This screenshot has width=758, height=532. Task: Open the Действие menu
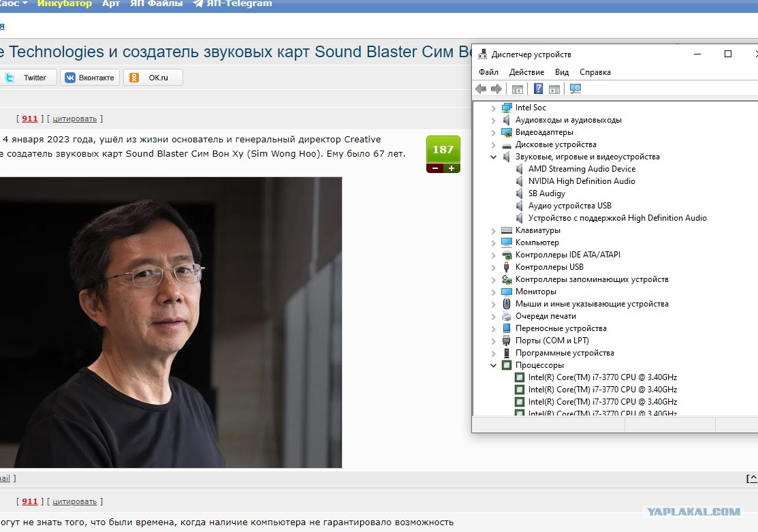tap(526, 72)
